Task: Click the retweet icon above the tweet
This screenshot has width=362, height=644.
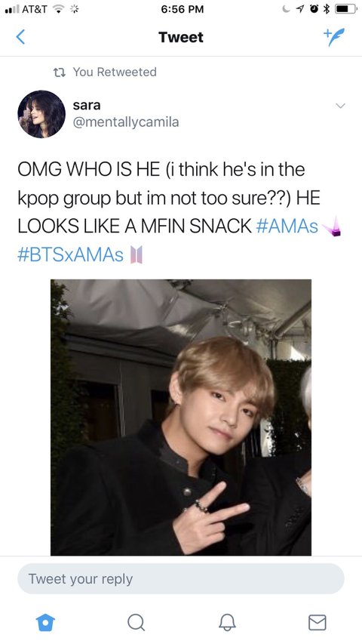Action: [x=60, y=72]
